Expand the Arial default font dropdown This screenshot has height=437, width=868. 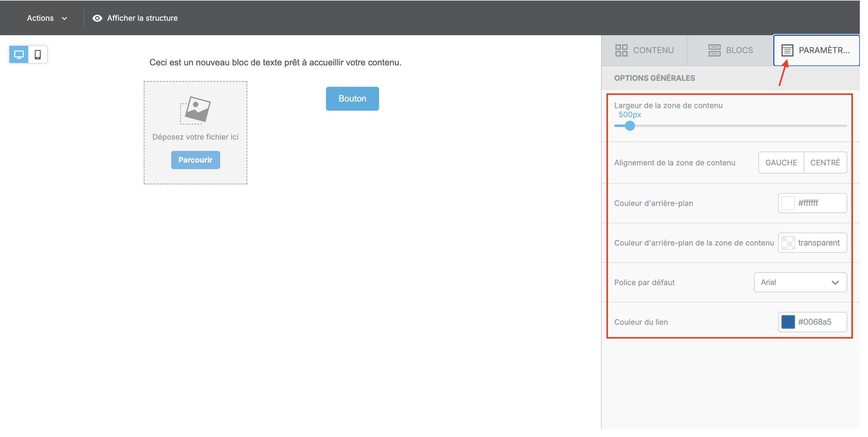[800, 282]
